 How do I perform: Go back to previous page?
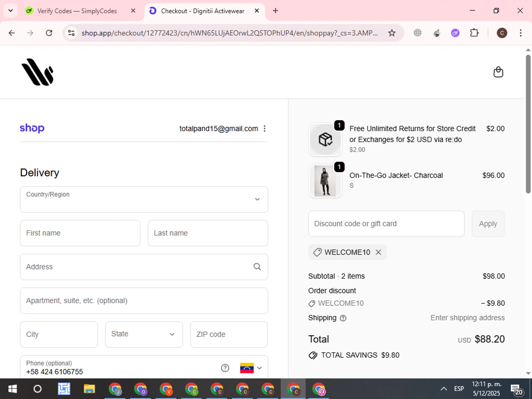pyautogui.click(x=12, y=33)
